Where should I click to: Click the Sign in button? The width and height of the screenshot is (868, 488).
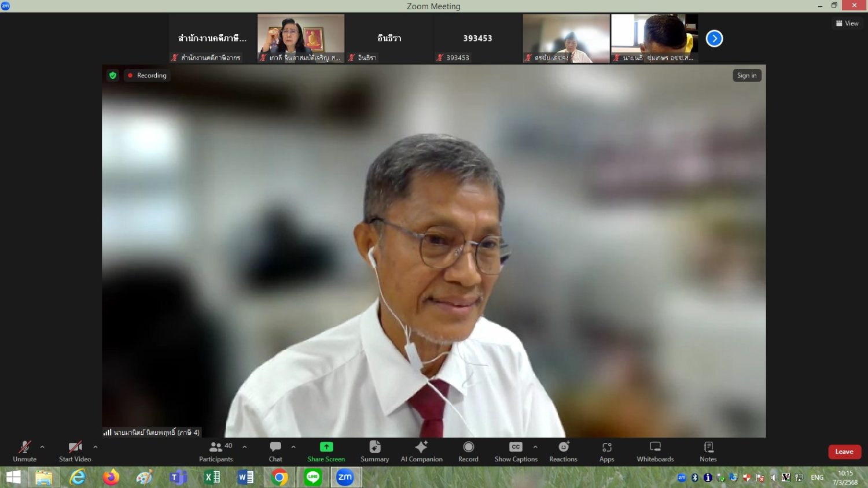click(746, 75)
